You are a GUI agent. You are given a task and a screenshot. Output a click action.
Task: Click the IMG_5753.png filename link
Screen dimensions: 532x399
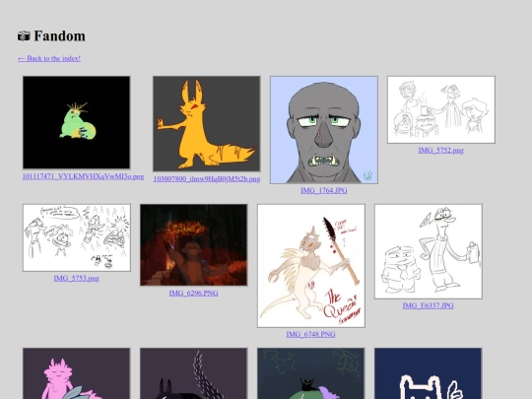click(76, 278)
